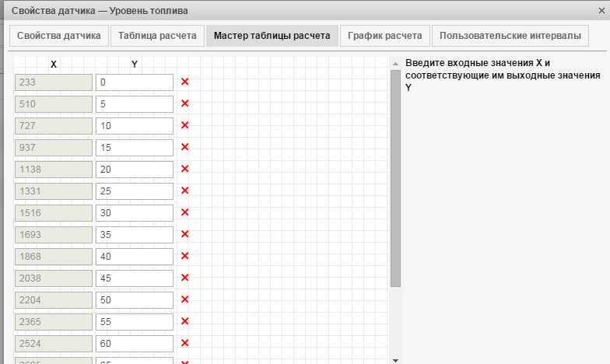Click the scrollbar down arrow
The height and width of the screenshot is (364, 610).
point(395,360)
